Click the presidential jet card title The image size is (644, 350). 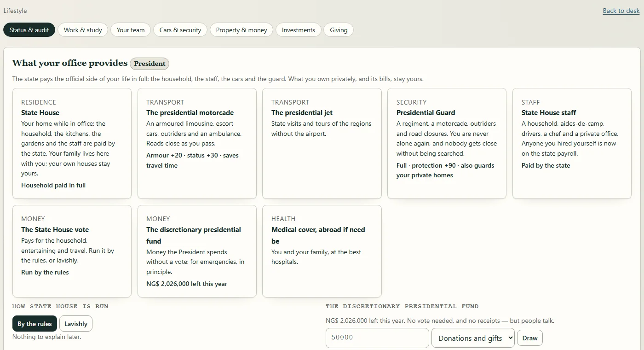[302, 113]
